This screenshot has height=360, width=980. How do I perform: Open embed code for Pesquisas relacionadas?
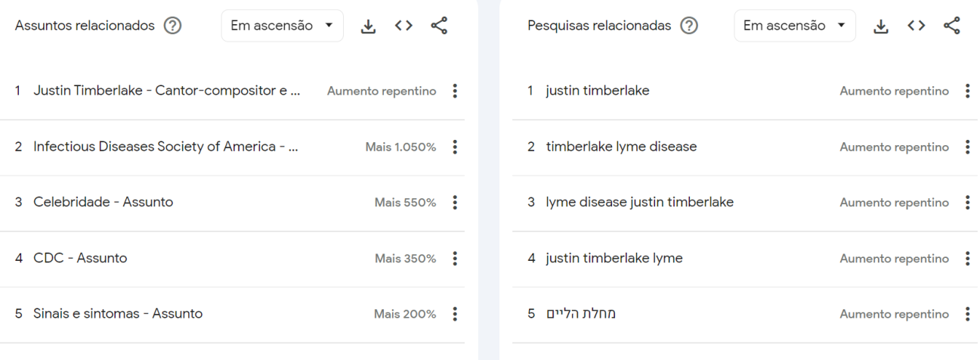[x=917, y=26]
